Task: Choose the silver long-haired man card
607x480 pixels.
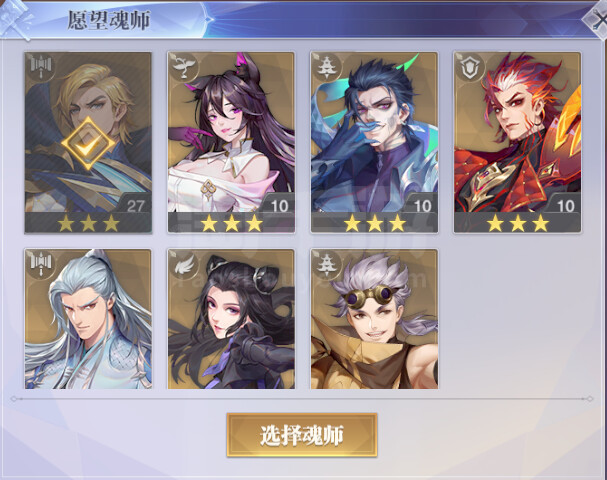Action: (88, 319)
